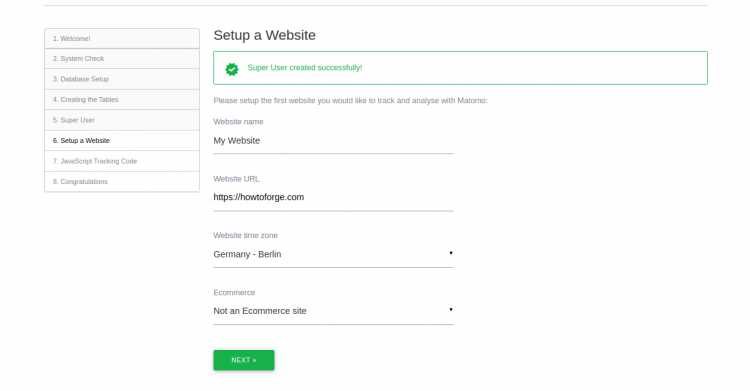Image resolution: width=750 pixels, height=391 pixels.
Task: Go to step 3. Database Setup
Action: (122, 79)
